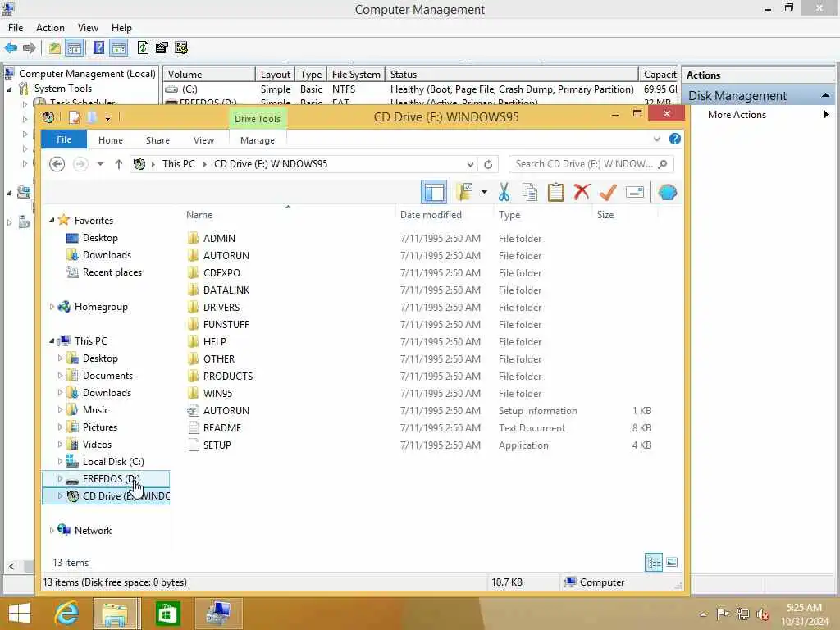The height and width of the screenshot is (630, 840).
Task: Collapse Disk Management actions section
Action: [825, 95]
